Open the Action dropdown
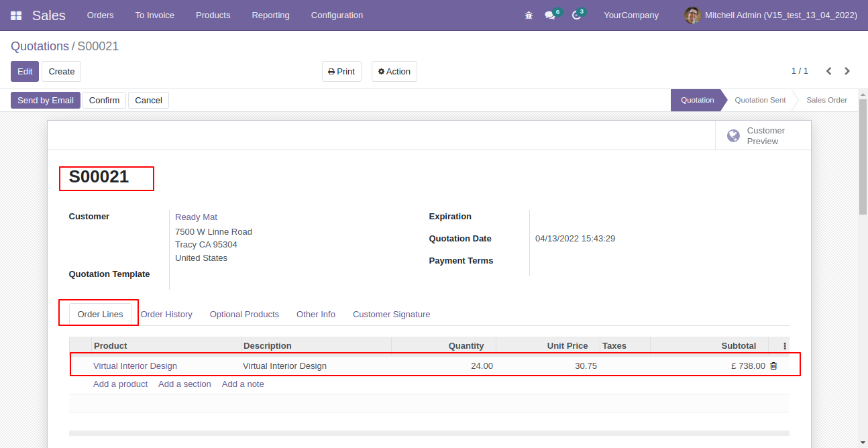The width and height of the screenshot is (868, 448). [394, 72]
